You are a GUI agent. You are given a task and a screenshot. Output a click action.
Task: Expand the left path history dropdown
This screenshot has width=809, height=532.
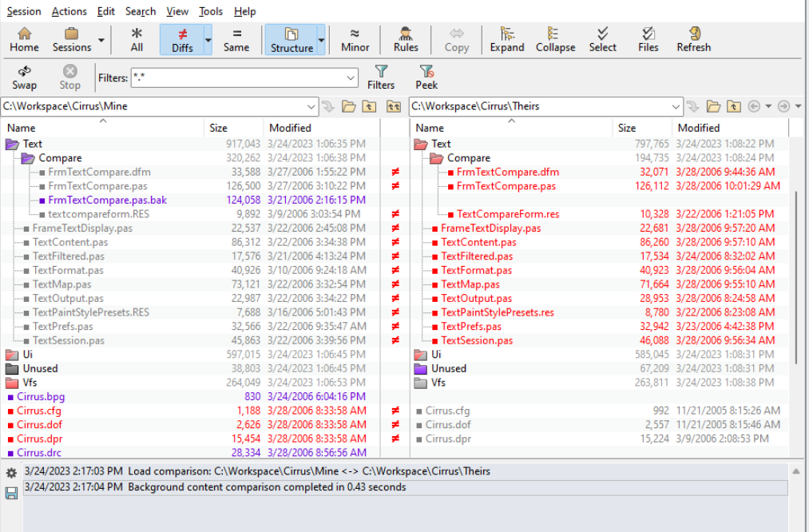[310, 106]
